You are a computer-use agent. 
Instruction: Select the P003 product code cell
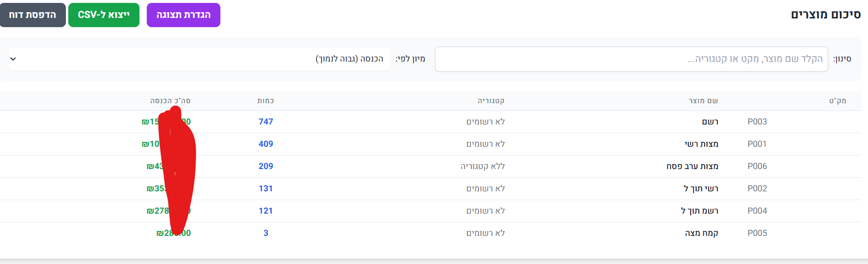tap(757, 122)
